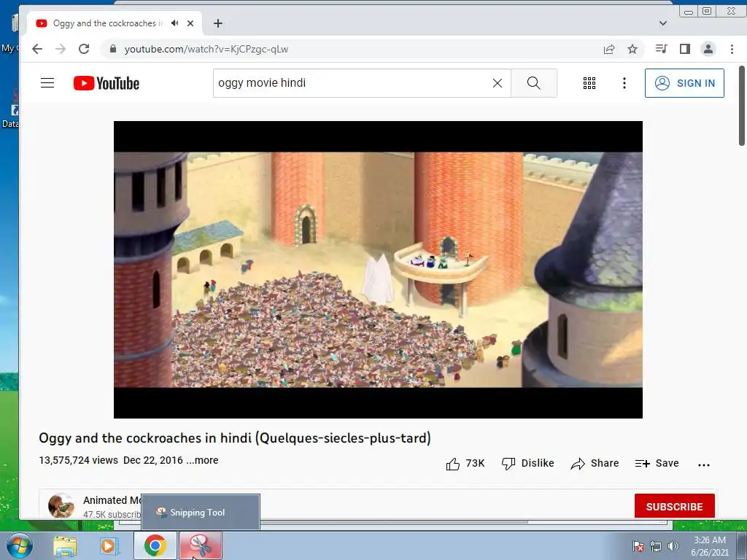
Task: Share the Oggy video
Action: point(595,463)
